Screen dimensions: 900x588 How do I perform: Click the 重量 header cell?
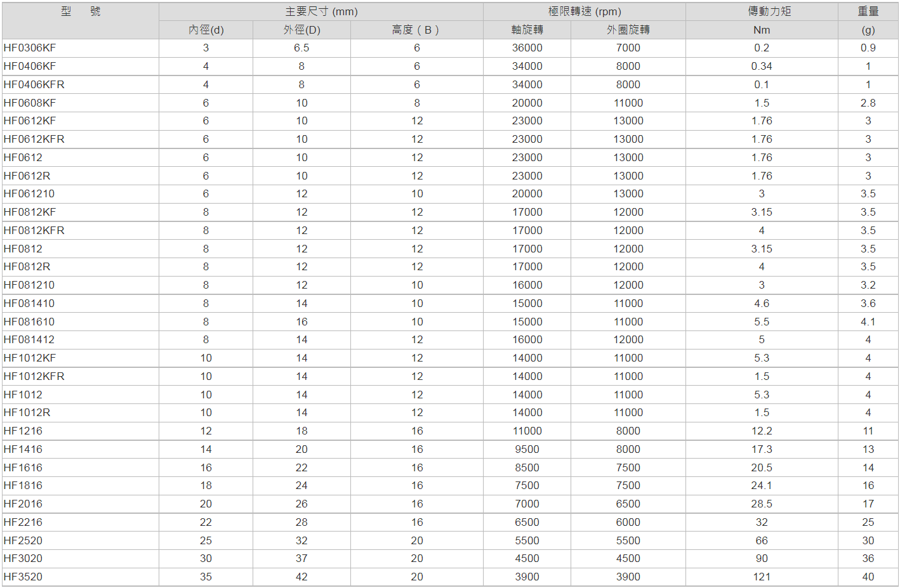tap(868, 11)
